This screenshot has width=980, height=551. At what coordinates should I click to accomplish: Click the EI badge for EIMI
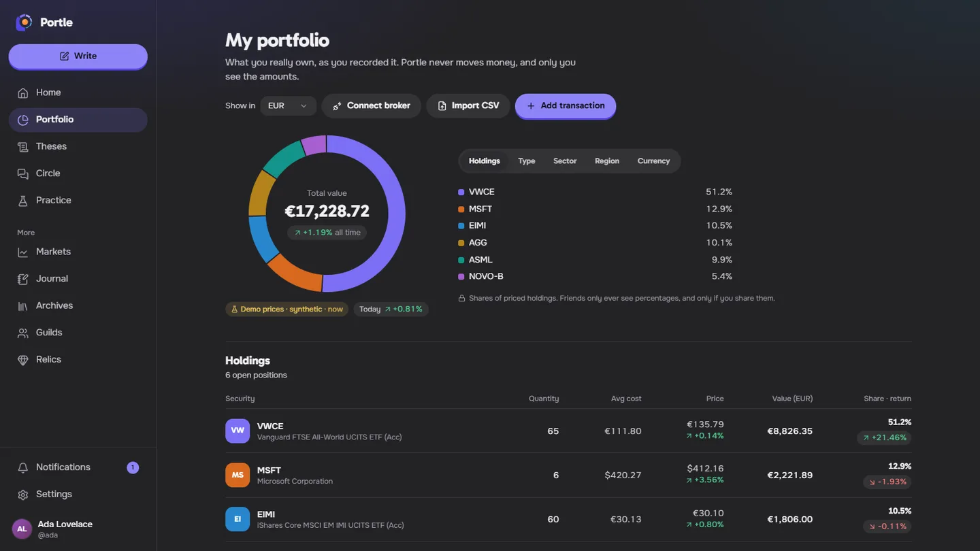(238, 519)
